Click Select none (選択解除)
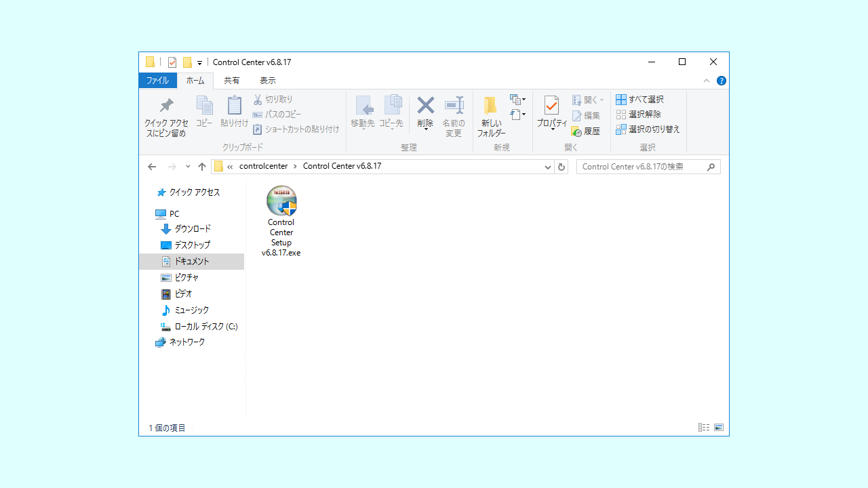This screenshot has width=868, height=488. pyautogui.click(x=638, y=115)
